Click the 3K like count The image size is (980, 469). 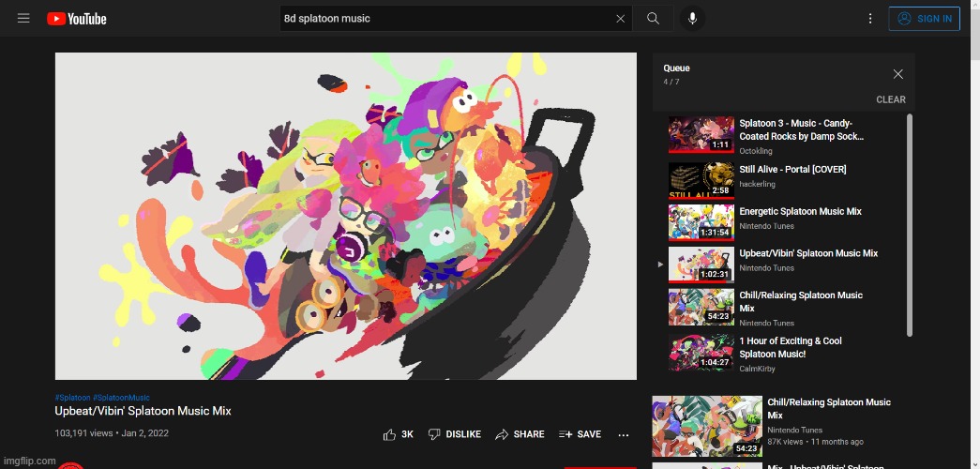407,434
